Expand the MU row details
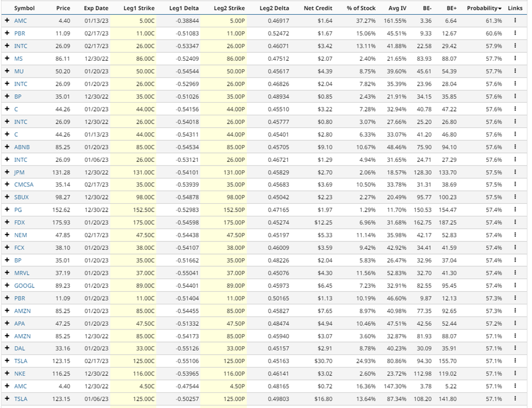Viewport: 532px width, 408px height. (7, 71)
